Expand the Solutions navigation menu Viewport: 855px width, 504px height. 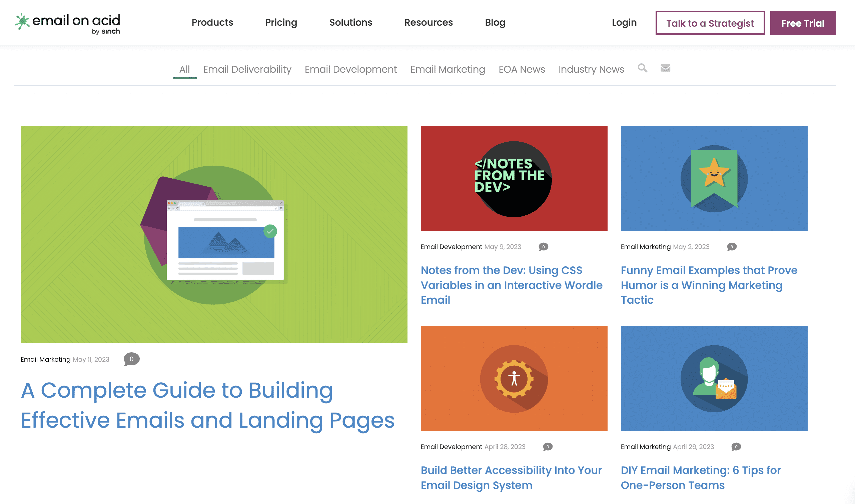(x=350, y=22)
